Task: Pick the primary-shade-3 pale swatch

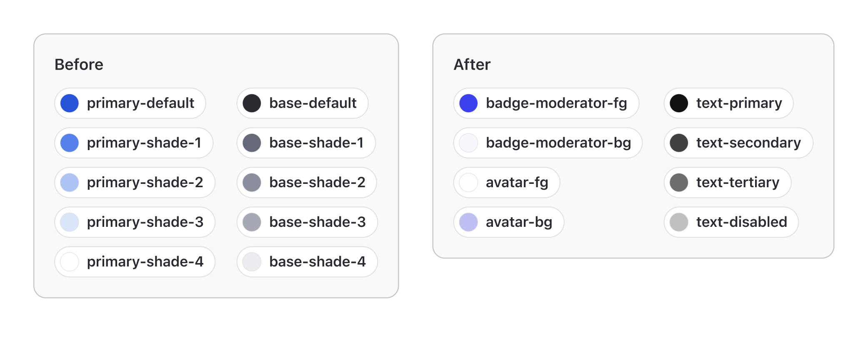Action: point(70,222)
